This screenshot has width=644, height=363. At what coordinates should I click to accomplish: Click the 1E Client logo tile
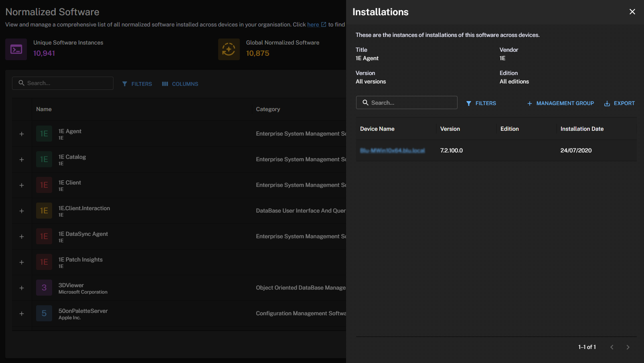44,185
